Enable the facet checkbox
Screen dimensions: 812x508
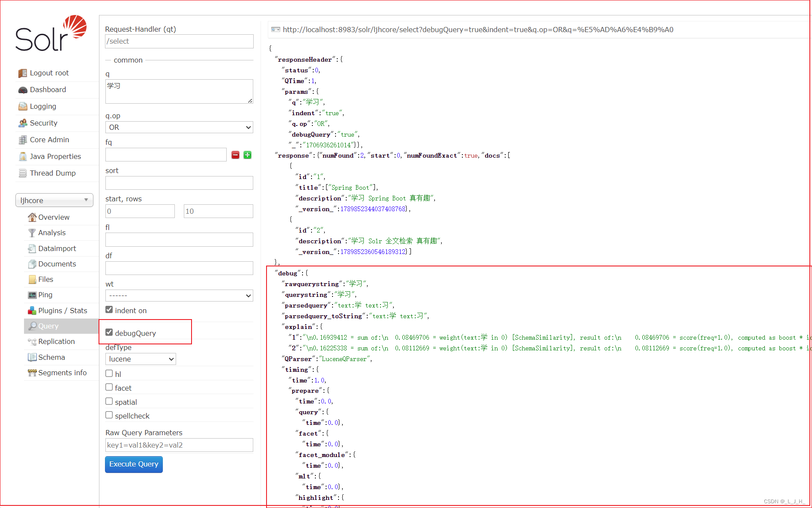109,387
